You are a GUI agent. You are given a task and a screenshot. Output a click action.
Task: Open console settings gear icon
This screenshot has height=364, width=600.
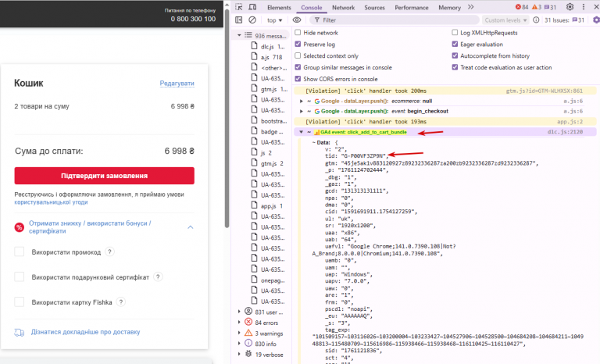point(596,20)
